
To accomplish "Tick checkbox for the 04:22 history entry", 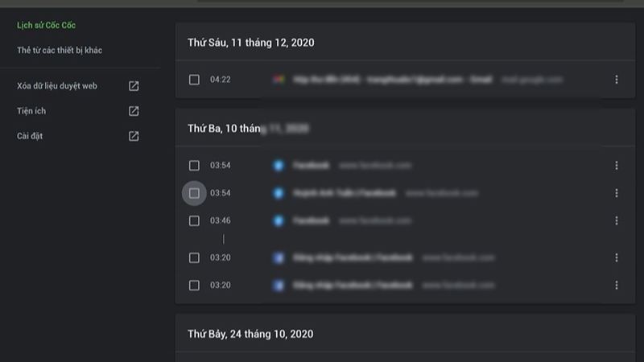I will [x=194, y=80].
